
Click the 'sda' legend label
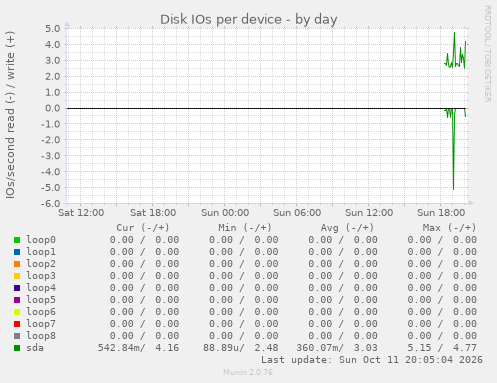[35, 348]
